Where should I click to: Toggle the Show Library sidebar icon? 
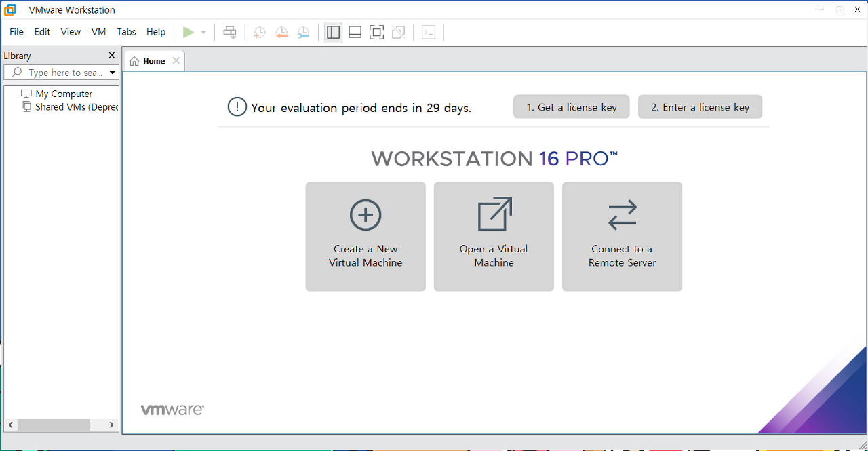click(x=333, y=32)
